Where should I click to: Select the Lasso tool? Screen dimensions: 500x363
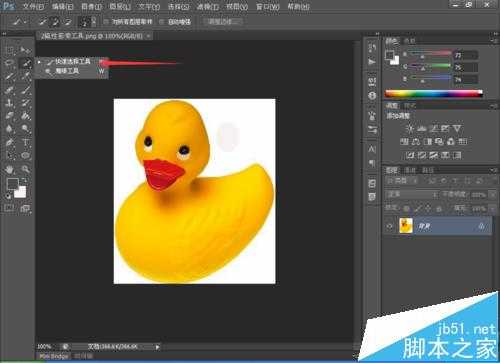tap(9, 63)
